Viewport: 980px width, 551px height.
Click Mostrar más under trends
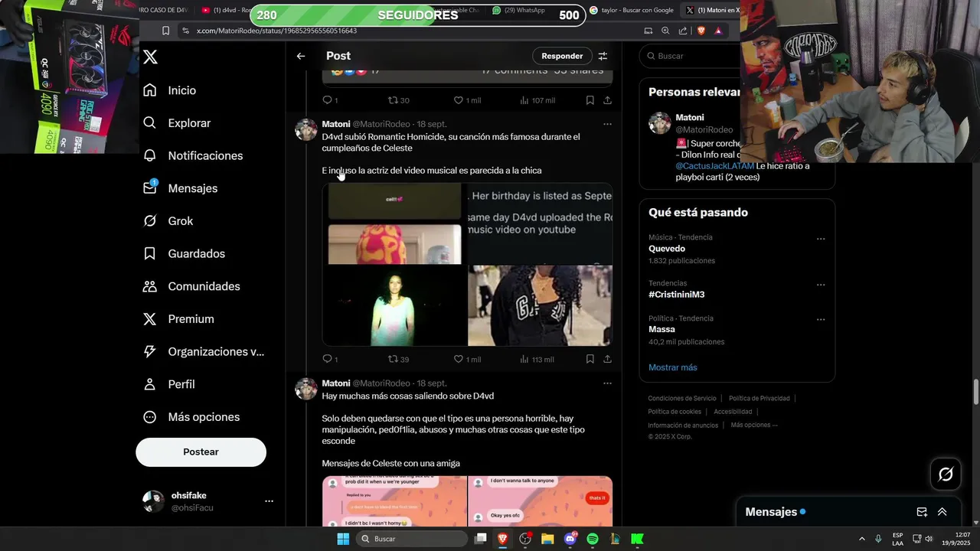[x=672, y=367]
